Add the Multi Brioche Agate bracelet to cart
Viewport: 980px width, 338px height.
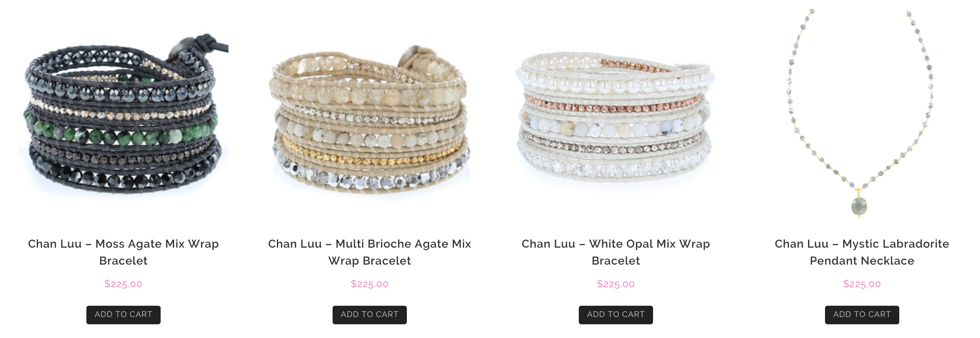[370, 315]
